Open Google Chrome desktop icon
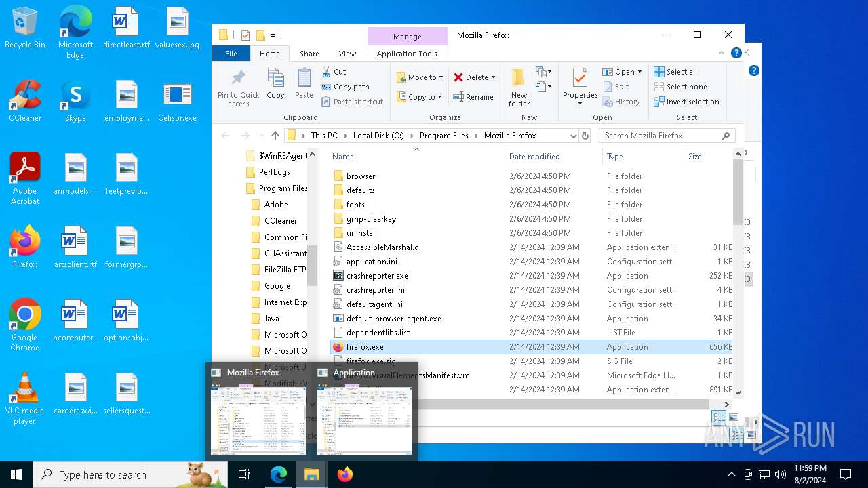868x488 pixels. click(x=24, y=325)
